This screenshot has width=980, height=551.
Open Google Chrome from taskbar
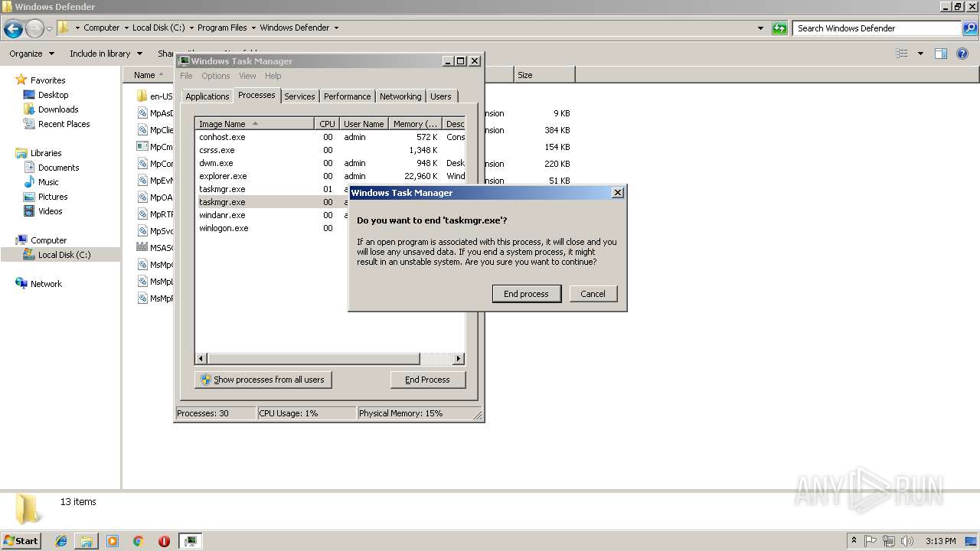(x=139, y=541)
